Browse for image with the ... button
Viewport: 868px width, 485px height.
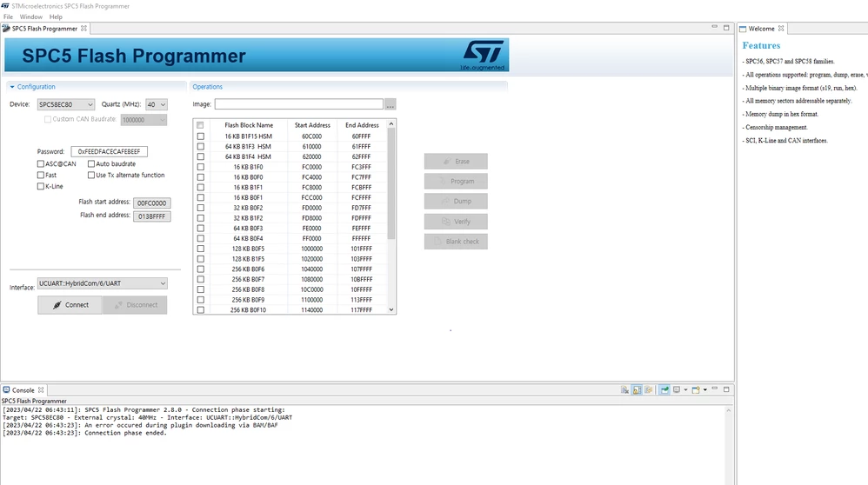pyautogui.click(x=391, y=104)
